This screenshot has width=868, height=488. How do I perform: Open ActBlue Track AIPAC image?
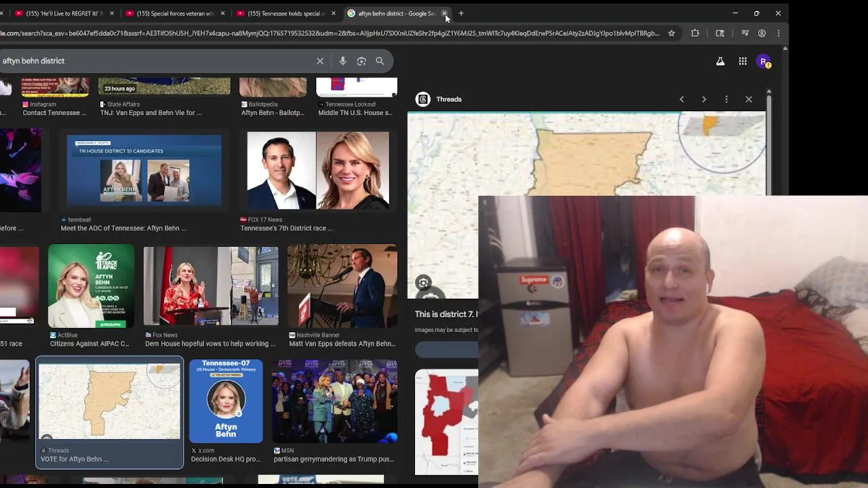tap(91, 286)
